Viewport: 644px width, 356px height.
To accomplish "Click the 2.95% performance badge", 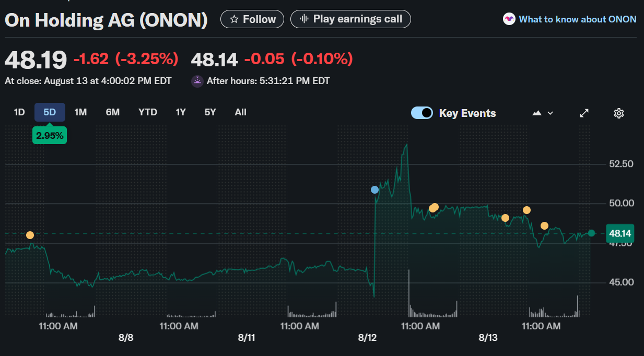I will 50,136.
